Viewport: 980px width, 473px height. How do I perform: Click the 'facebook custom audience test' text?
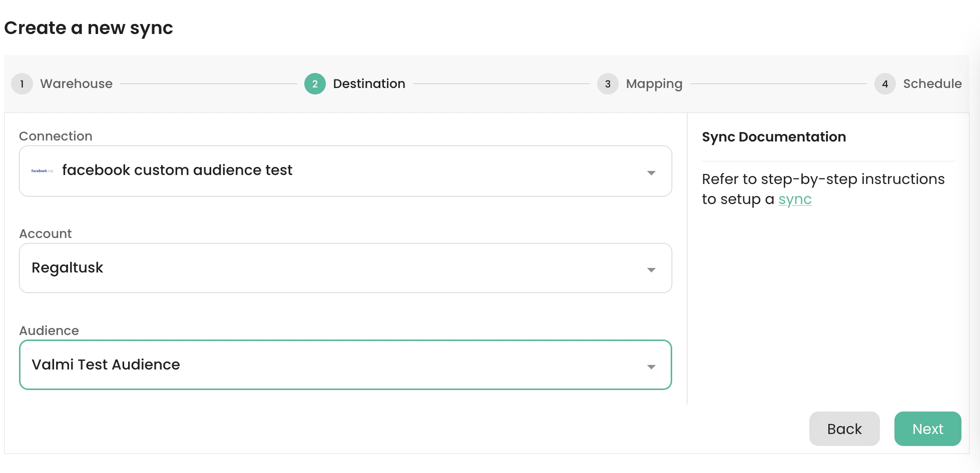[177, 170]
